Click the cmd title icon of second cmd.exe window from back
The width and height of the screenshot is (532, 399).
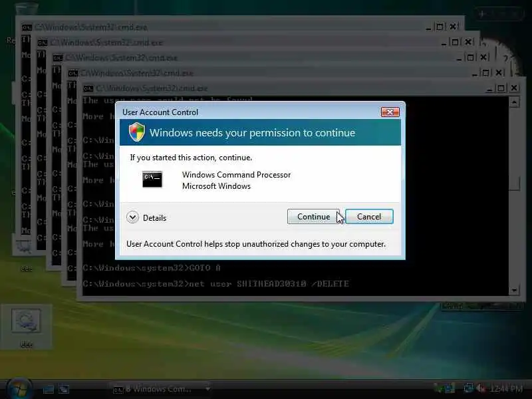(x=42, y=43)
